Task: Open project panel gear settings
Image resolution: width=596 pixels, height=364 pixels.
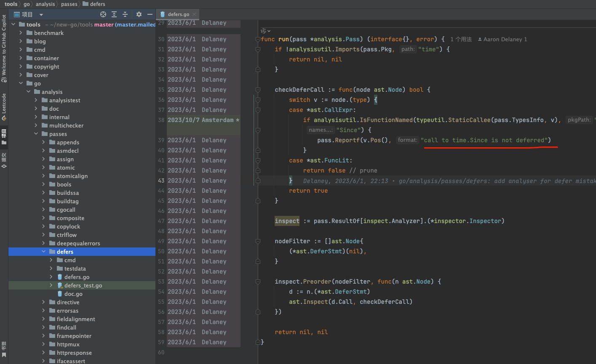Action: [139, 14]
